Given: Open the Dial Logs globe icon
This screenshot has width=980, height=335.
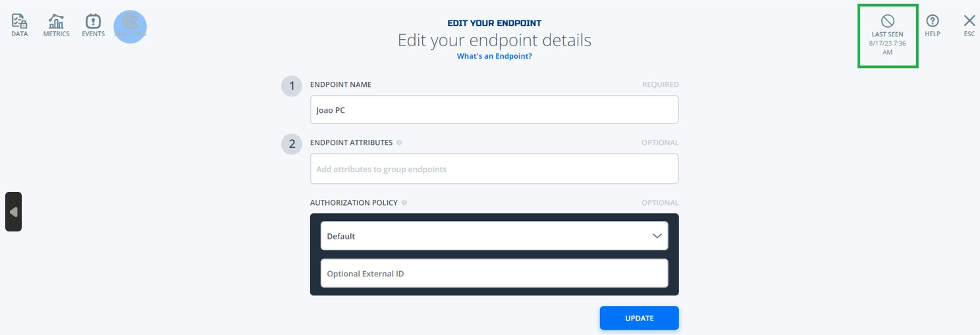Looking at the screenshot, I should pos(130,21).
